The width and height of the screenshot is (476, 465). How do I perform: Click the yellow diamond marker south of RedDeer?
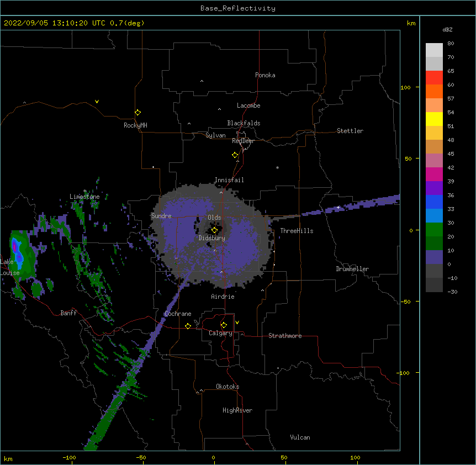tap(235, 155)
